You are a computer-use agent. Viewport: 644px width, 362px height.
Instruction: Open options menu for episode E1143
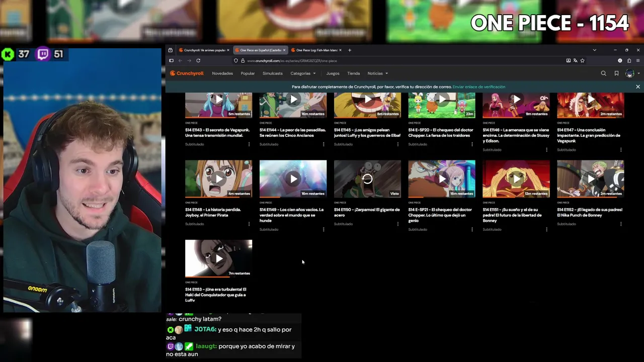[249, 144]
